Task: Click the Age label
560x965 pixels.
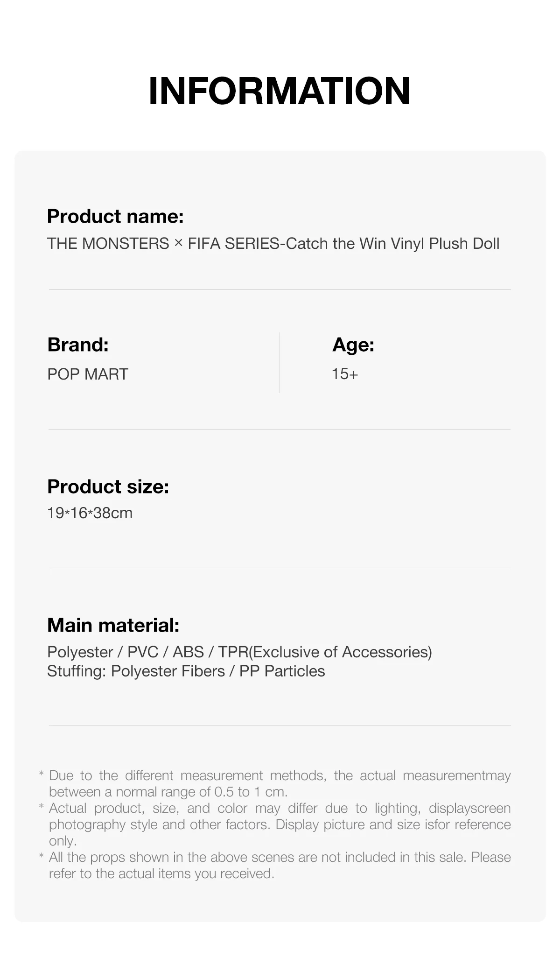Action: click(353, 345)
